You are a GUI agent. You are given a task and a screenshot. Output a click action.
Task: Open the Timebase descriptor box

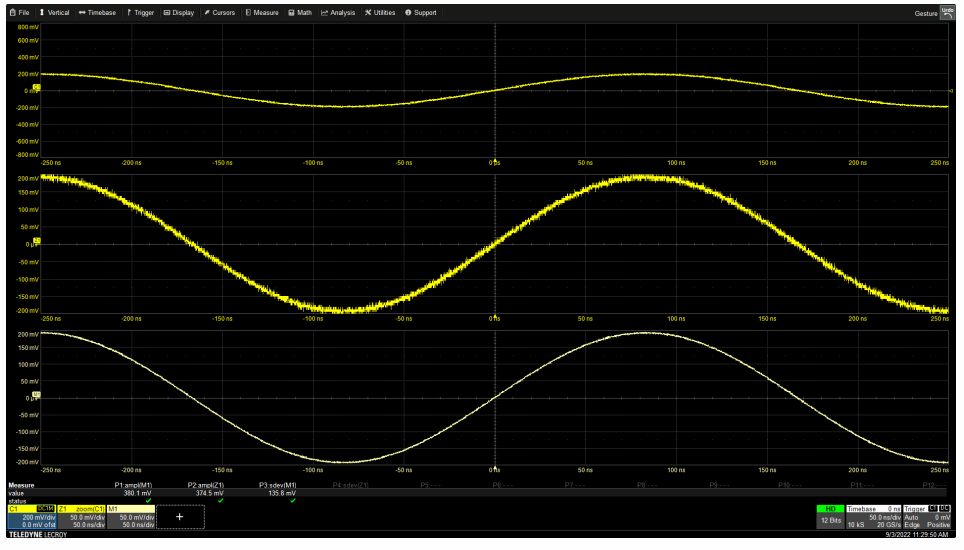[874, 517]
